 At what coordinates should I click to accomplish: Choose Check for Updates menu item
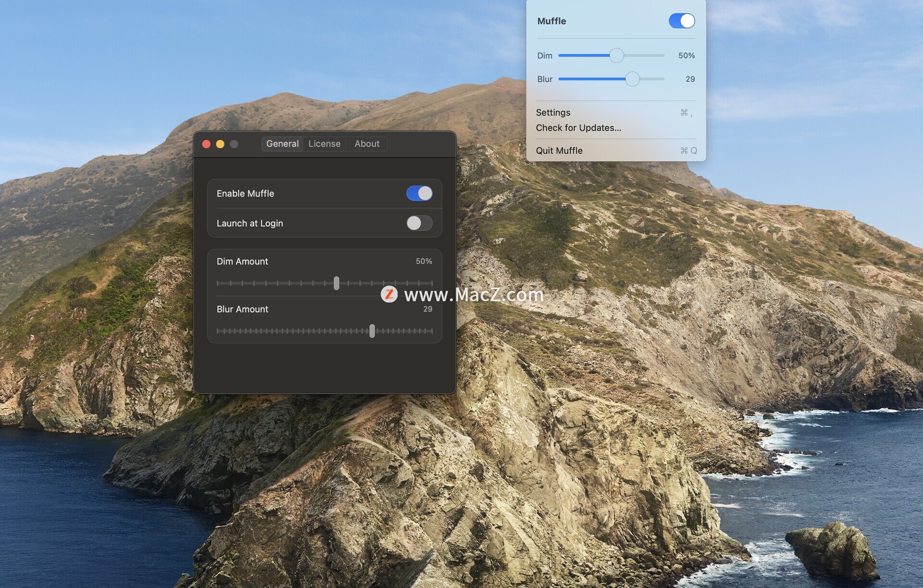pyautogui.click(x=578, y=128)
